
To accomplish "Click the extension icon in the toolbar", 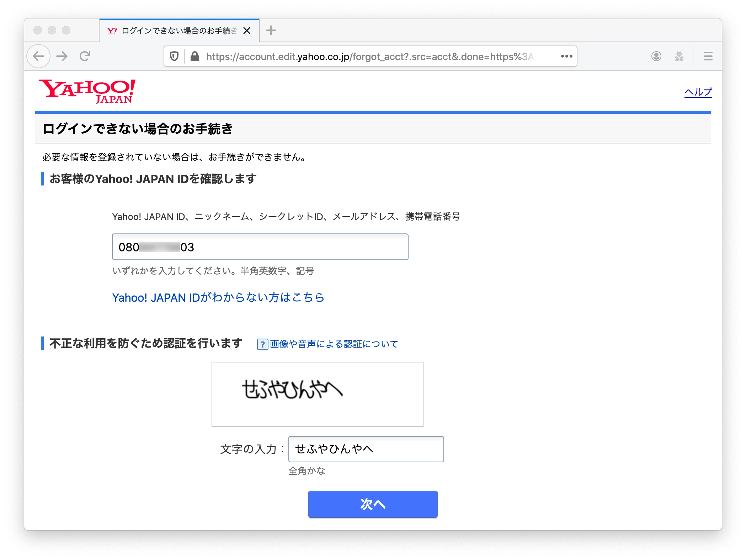I will (x=679, y=56).
